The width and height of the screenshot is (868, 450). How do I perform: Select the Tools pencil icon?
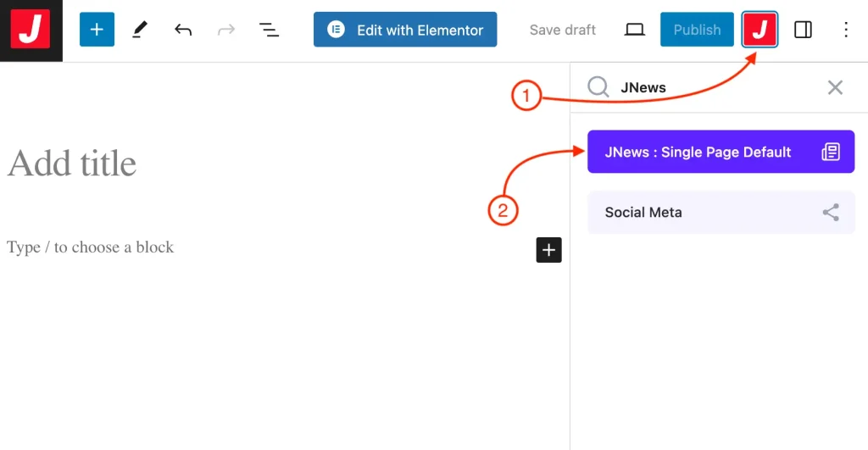140,30
